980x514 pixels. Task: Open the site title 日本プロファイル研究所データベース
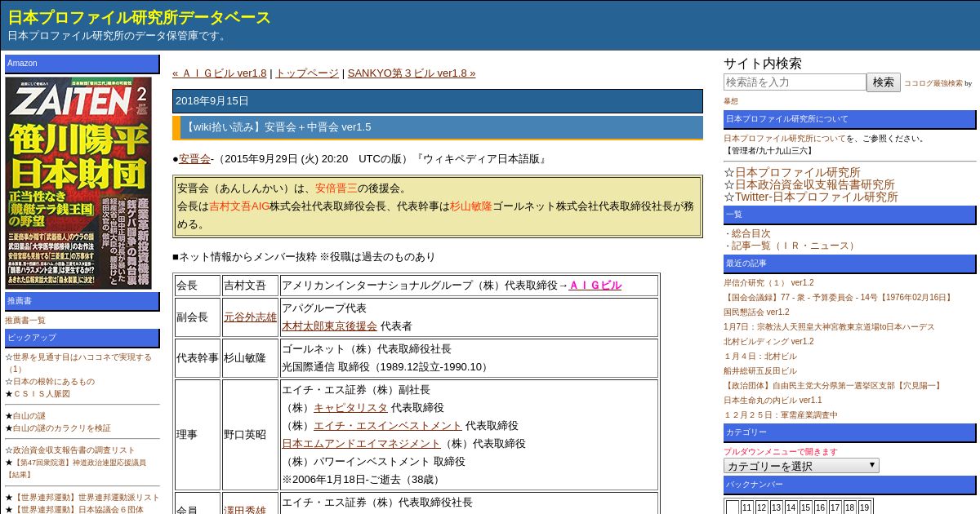(140, 17)
